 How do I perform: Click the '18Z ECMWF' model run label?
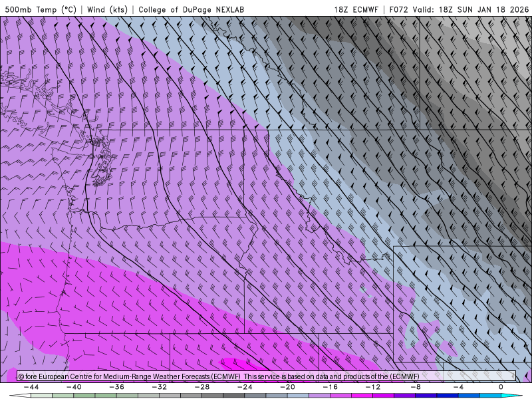356,9
